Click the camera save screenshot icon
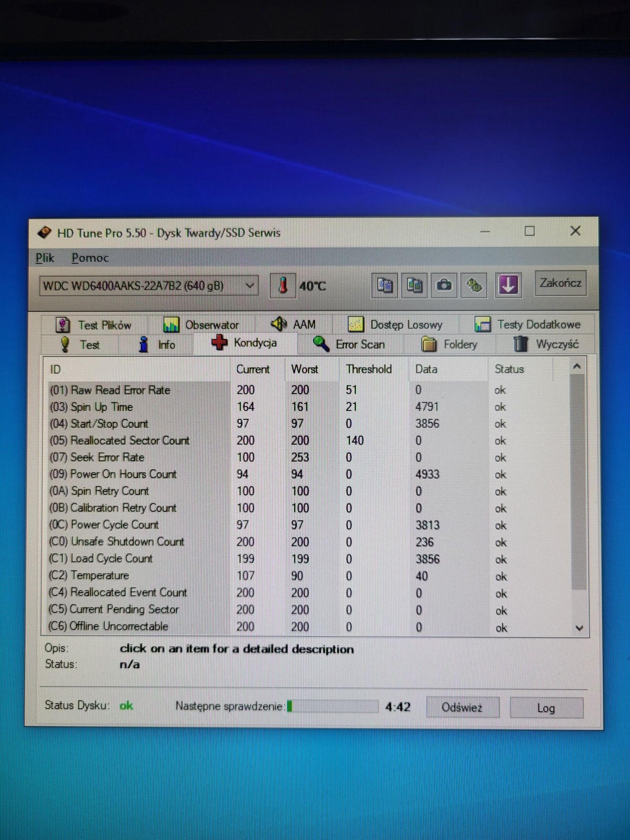 point(444,286)
